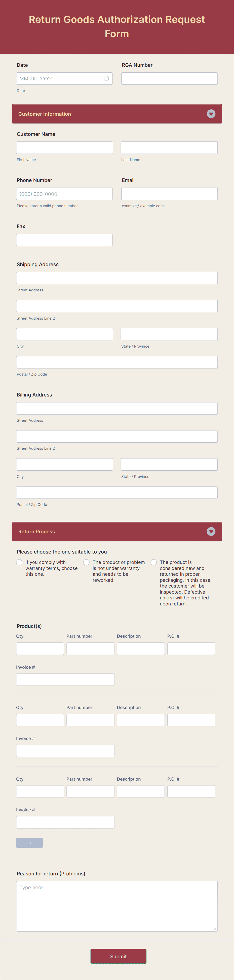The width and height of the screenshot is (234, 980).
Task: Click the Qty field in the first product row
Action: click(40, 648)
